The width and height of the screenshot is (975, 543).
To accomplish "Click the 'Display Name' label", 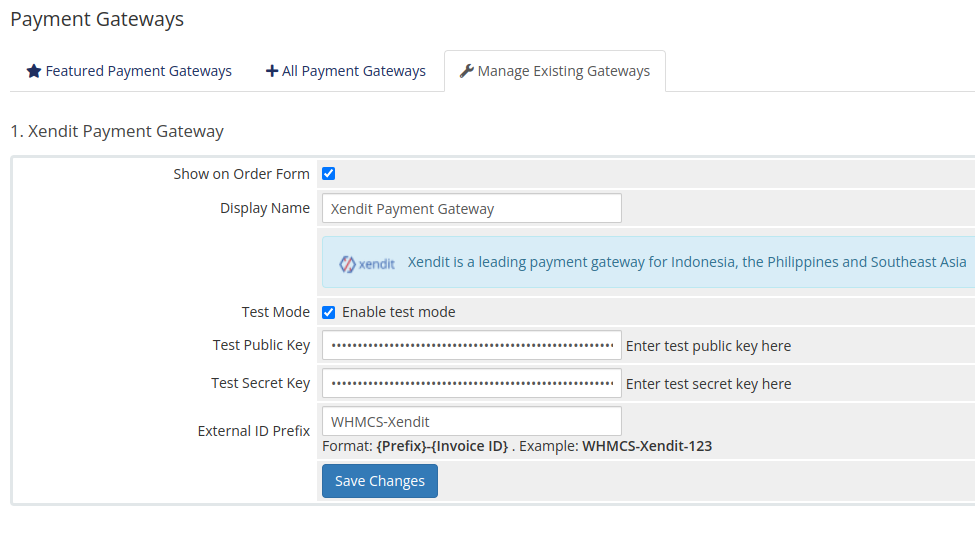I will click(265, 208).
